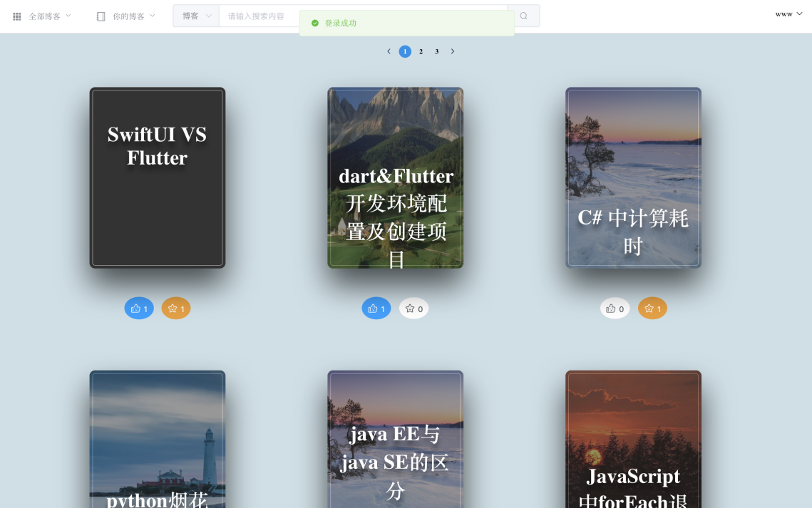Toggle like on SwiftUI VS Flutter
Screen dimensions: 812x508
(x=139, y=309)
